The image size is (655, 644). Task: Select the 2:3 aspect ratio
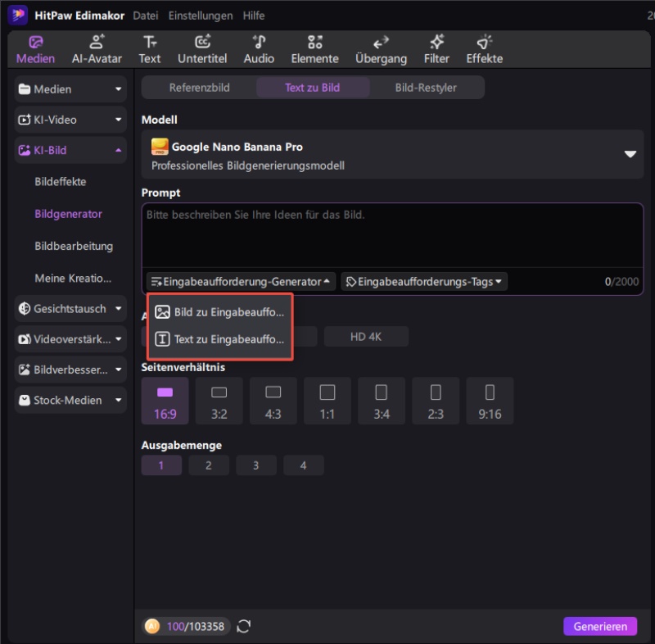tap(436, 401)
